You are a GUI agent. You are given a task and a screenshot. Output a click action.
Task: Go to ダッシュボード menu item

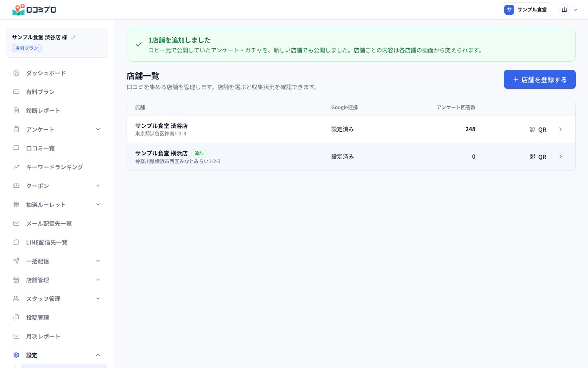(57, 73)
